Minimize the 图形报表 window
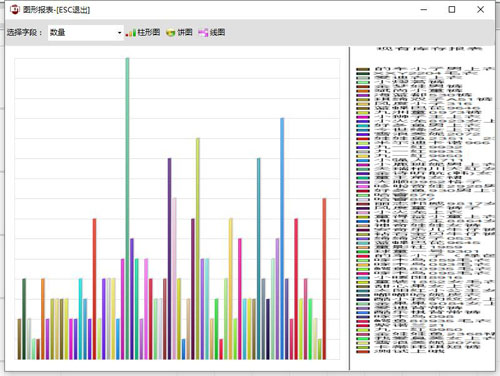Screen dimensions: 500x376 pos(424,10)
